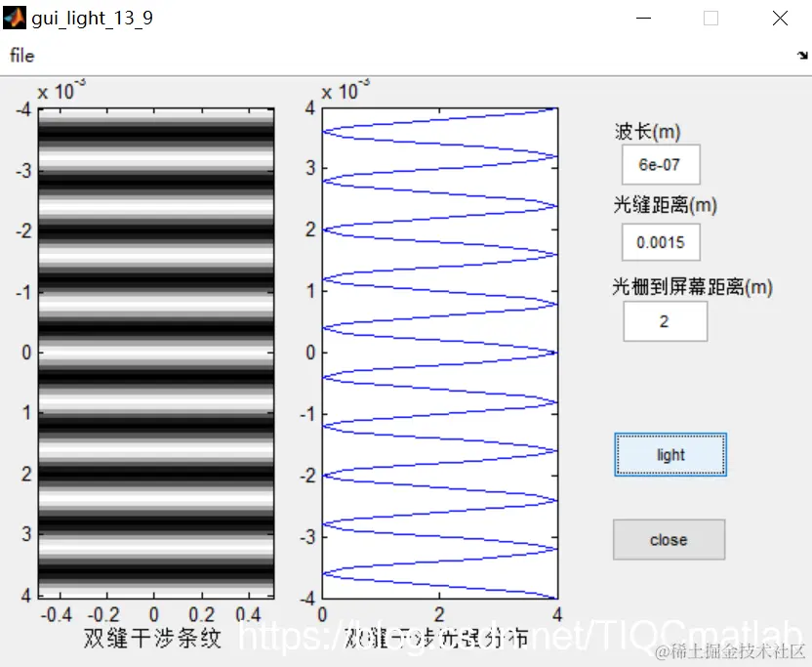Select the screen distance field showing 2
The image size is (812, 667).
(665, 321)
